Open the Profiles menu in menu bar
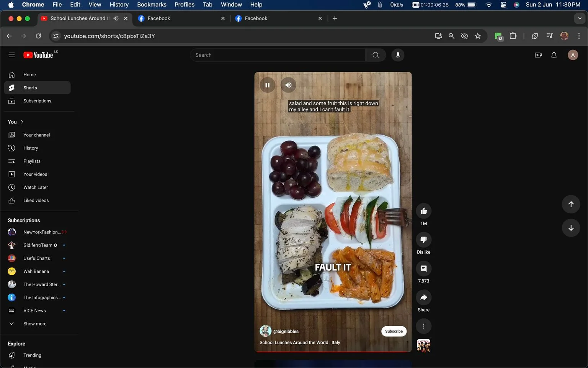This screenshot has width=588, height=368. pyautogui.click(x=185, y=5)
